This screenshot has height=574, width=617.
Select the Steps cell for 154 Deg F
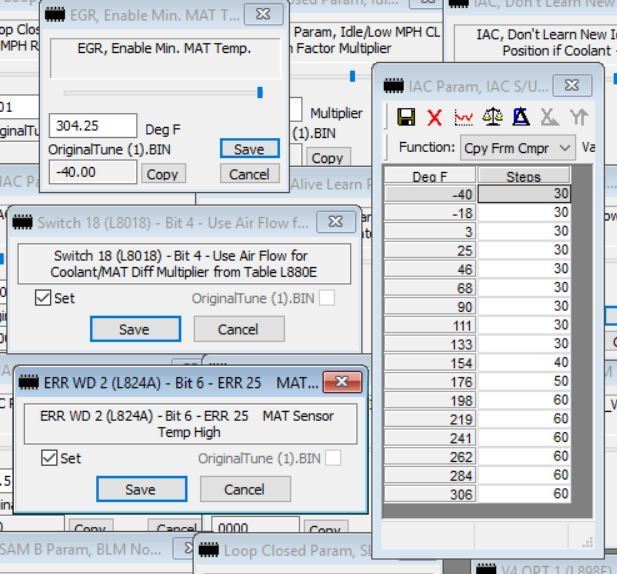tap(523, 362)
